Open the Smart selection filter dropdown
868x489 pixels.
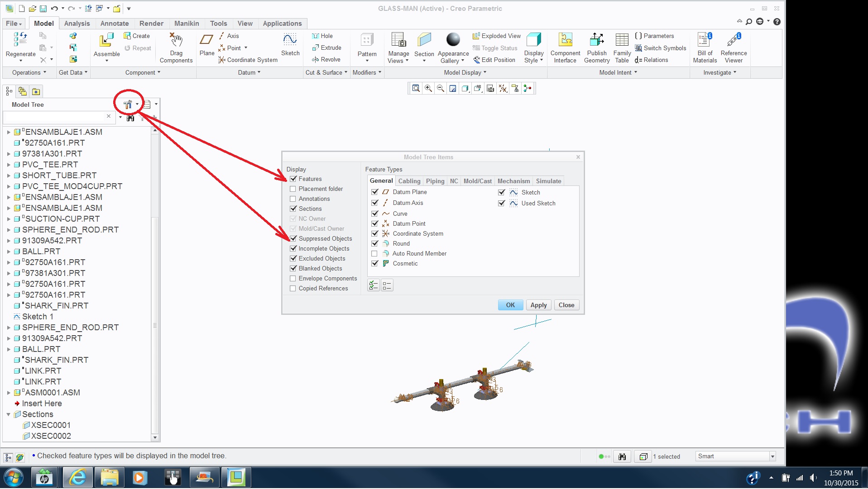772,457
